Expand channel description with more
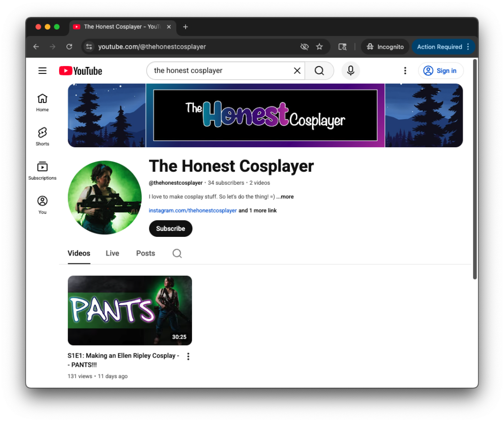 click(285, 197)
